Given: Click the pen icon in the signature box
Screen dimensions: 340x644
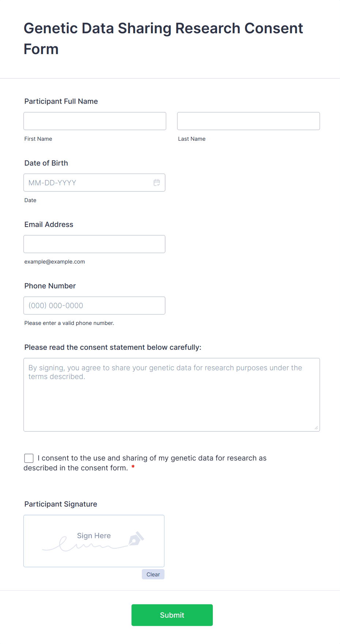Looking at the screenshot, I should (x=136, y=539).
